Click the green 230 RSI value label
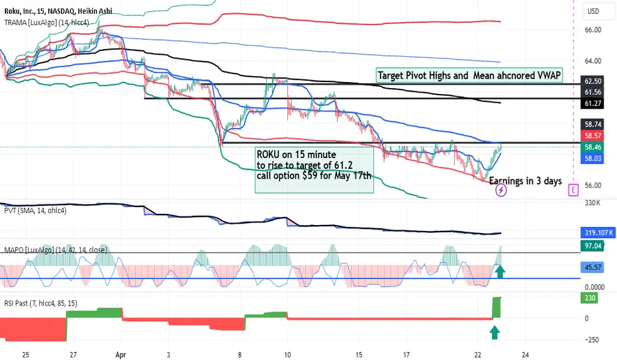 (x=589, y=298)
